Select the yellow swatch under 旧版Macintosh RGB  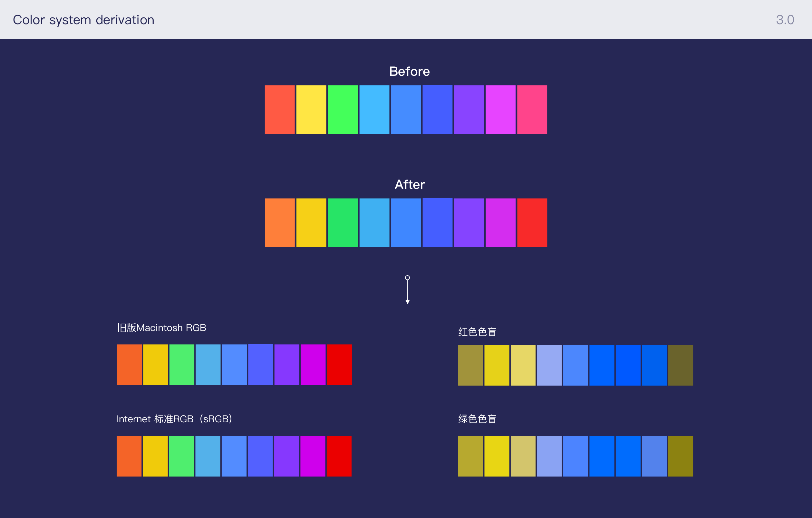pos(155,365)
